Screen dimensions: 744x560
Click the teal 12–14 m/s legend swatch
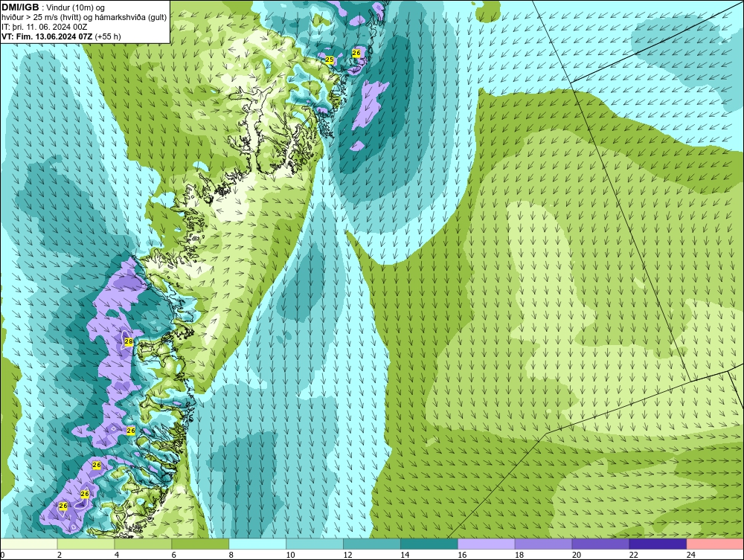click(372, 544)
